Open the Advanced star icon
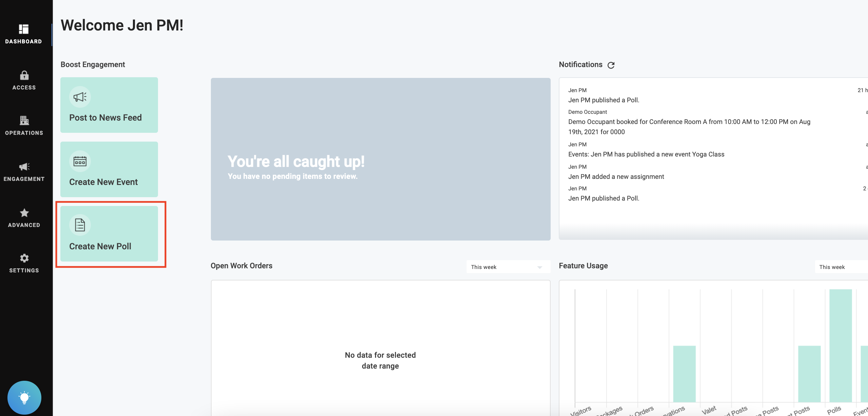This screenshot has height=416, width=868. pyautogui.click(x=24, y=213)
